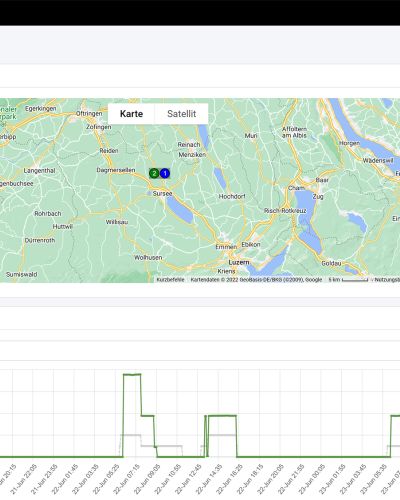Click chart axis label 22-Jun 14:35
The height and width of the screenshot is (500, 400).
(x=208, y=479)
